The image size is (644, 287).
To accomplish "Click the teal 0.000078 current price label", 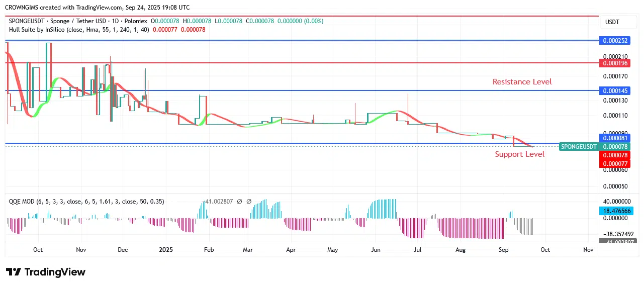I will click(x=616, y=146).
